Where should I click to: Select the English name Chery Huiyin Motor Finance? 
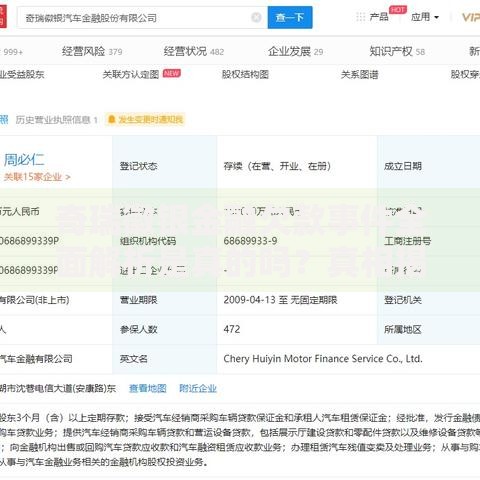tap(323, 359)
